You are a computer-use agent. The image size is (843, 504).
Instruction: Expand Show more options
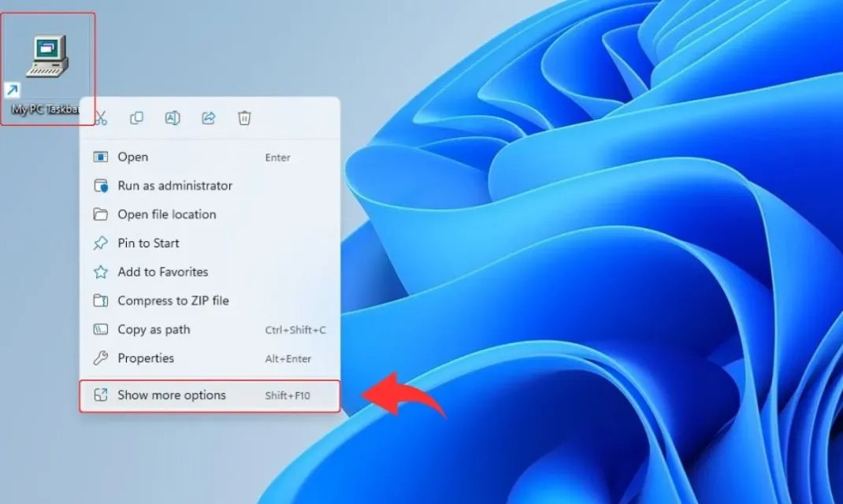click(x=173, y=395)
